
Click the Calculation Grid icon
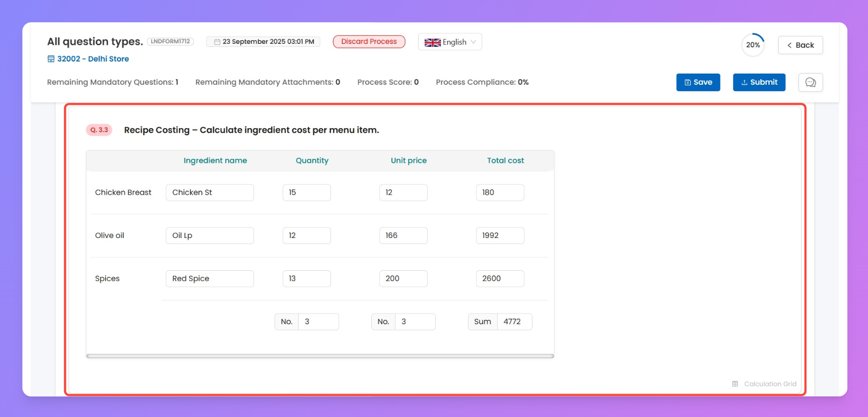point(735,384)
